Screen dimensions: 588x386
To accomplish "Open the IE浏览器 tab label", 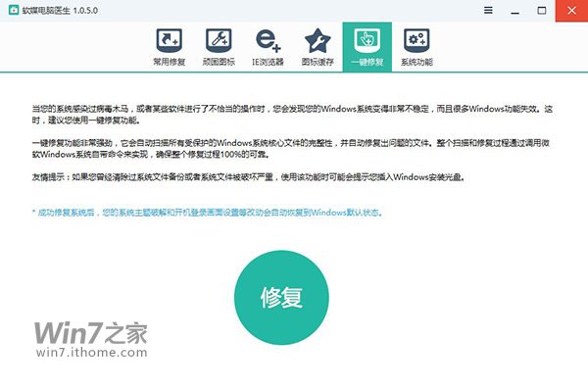I will (x=269, y=62).
